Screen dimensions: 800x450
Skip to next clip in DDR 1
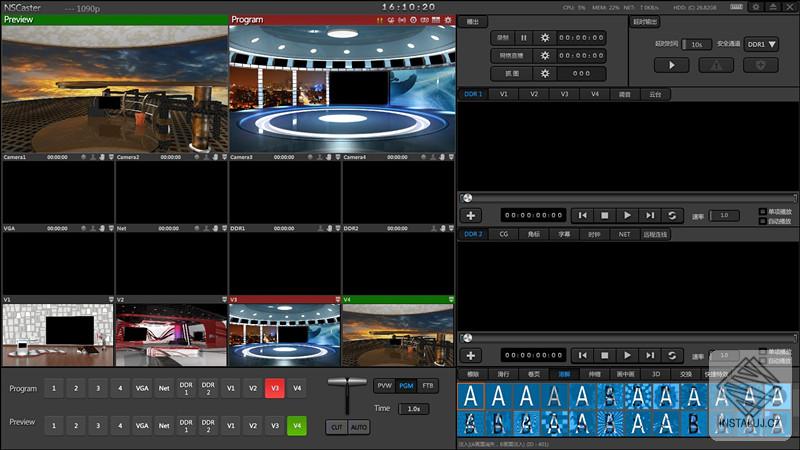pyautogui.click(x=650, y=215)
